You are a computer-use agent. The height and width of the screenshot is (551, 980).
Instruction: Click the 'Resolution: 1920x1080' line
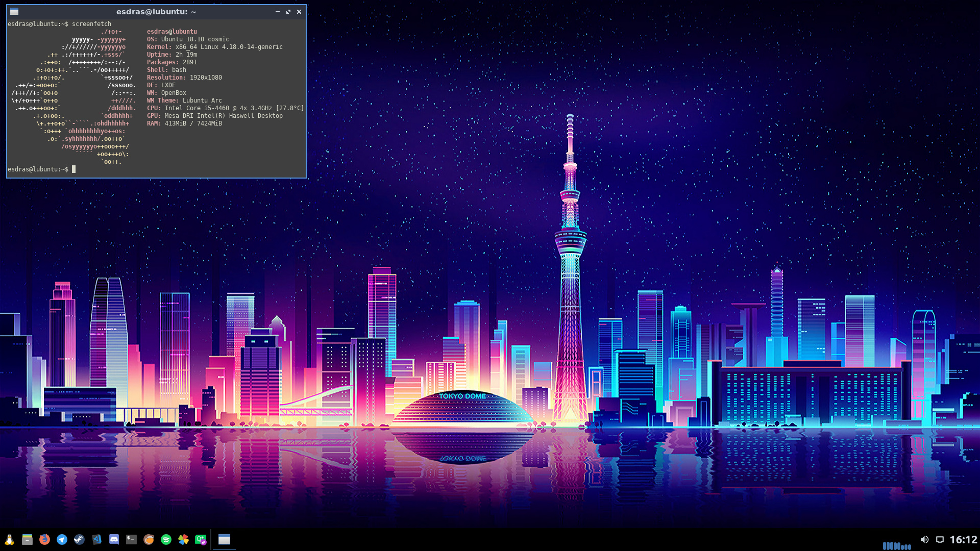pos(184,78)
